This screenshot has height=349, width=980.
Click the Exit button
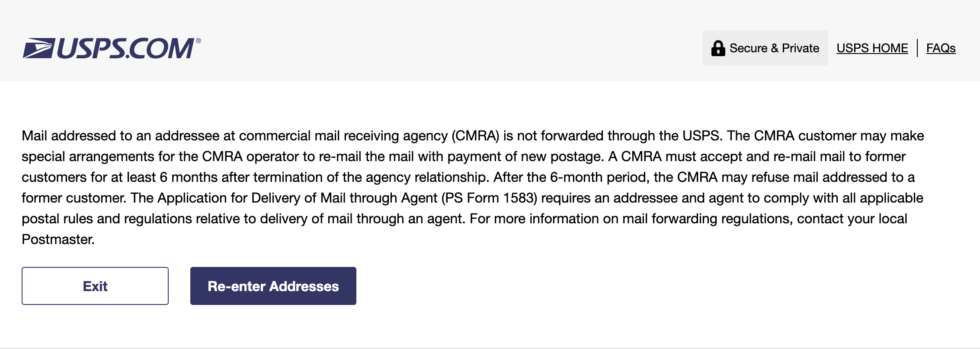pos(95,286)
